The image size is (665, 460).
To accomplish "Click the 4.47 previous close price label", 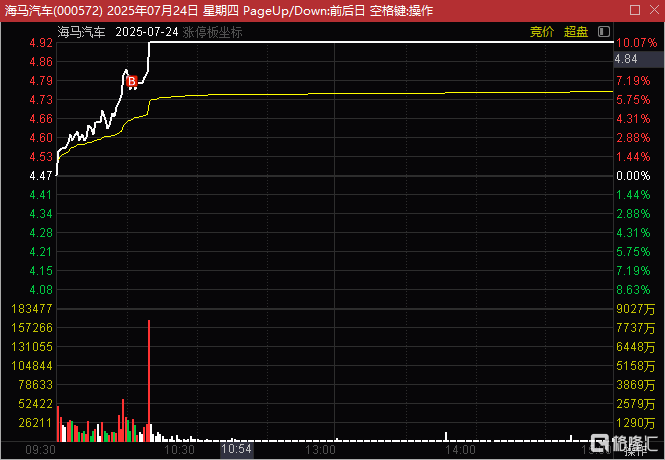I will [41, 176].
